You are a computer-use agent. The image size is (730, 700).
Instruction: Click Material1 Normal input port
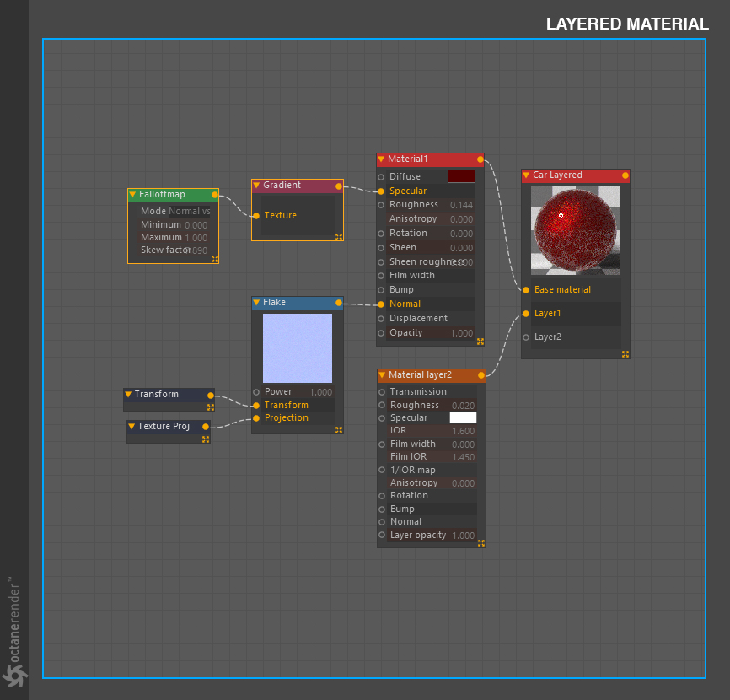coord(381,304)
